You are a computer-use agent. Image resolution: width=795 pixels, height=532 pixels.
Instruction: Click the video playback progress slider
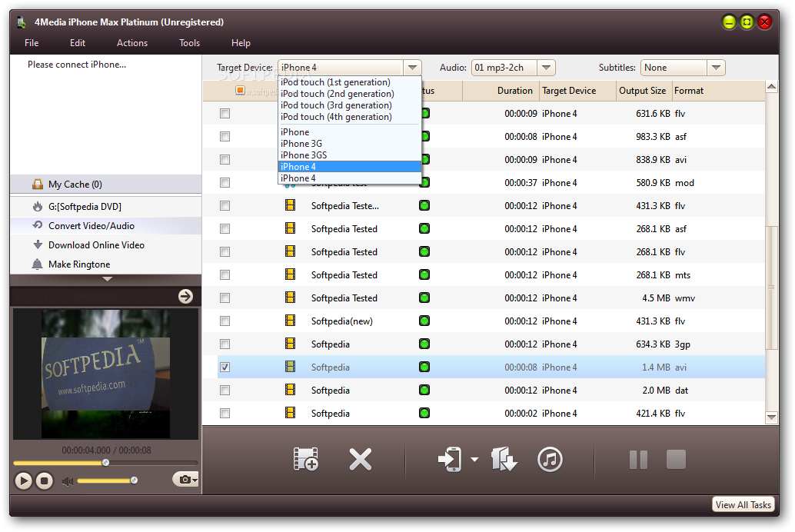pyautogui.click(x=105, y=463)
